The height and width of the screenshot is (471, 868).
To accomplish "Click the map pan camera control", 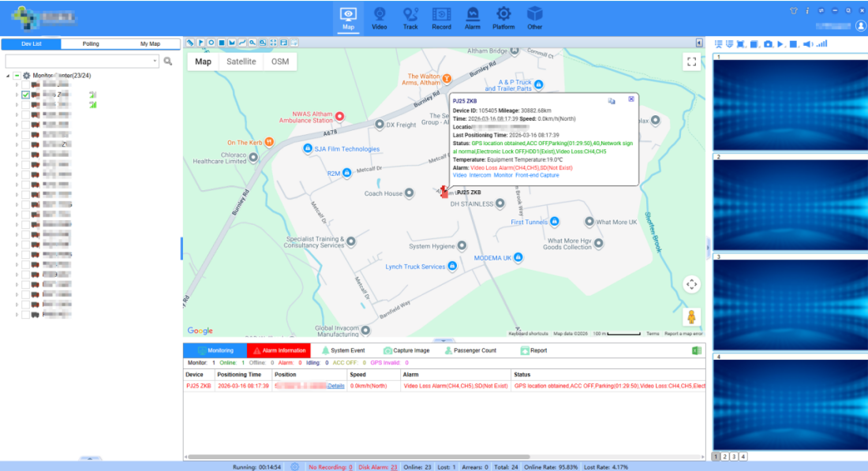I will [691, 285].
